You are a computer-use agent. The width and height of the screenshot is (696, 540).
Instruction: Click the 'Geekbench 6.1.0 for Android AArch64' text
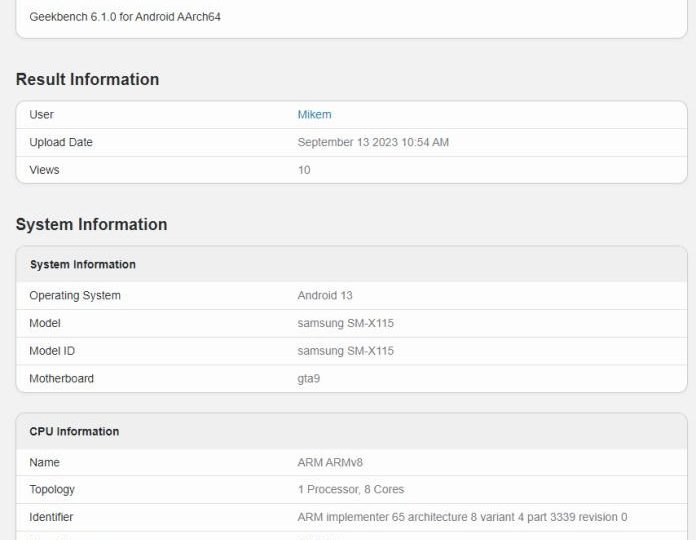pos(125,17)
